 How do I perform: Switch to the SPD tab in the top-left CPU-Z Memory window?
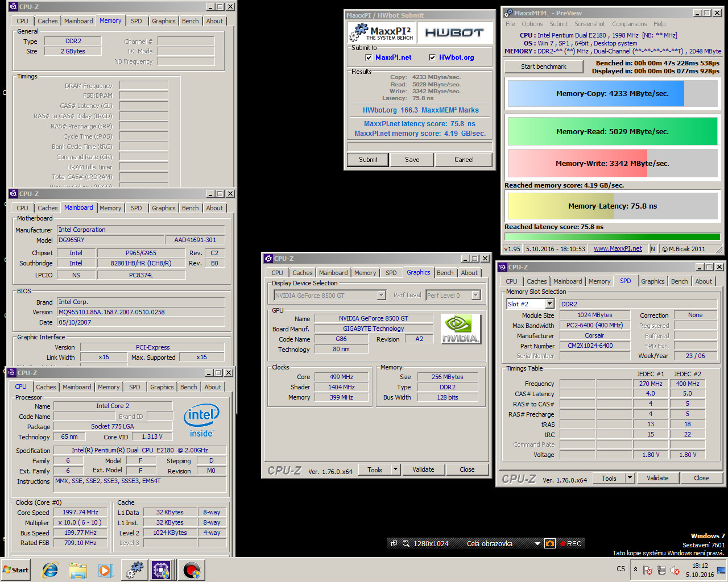click(136, 21)
